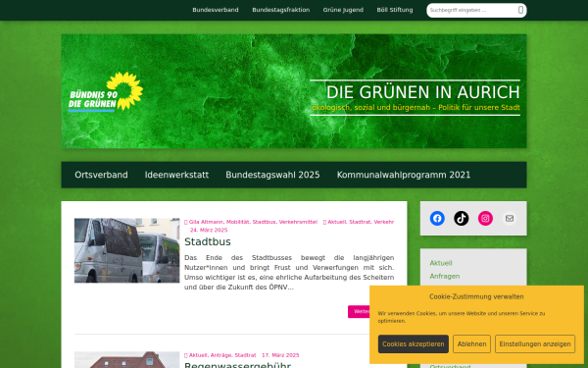
Task: Click the Gila Altmann tag
Action: click(206, 222)
